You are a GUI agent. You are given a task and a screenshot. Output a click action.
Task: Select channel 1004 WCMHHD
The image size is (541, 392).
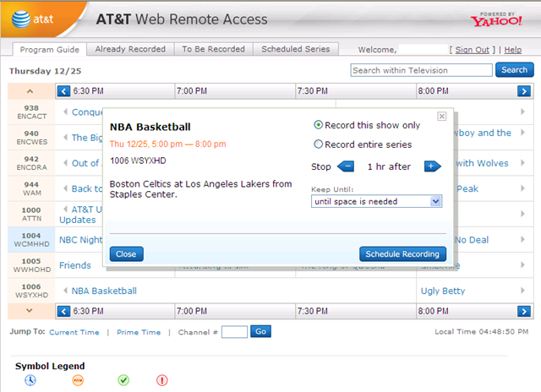31,240
